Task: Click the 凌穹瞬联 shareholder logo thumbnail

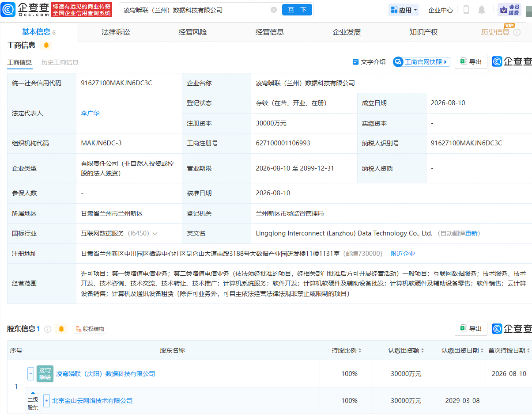Action: coord(45,374)
